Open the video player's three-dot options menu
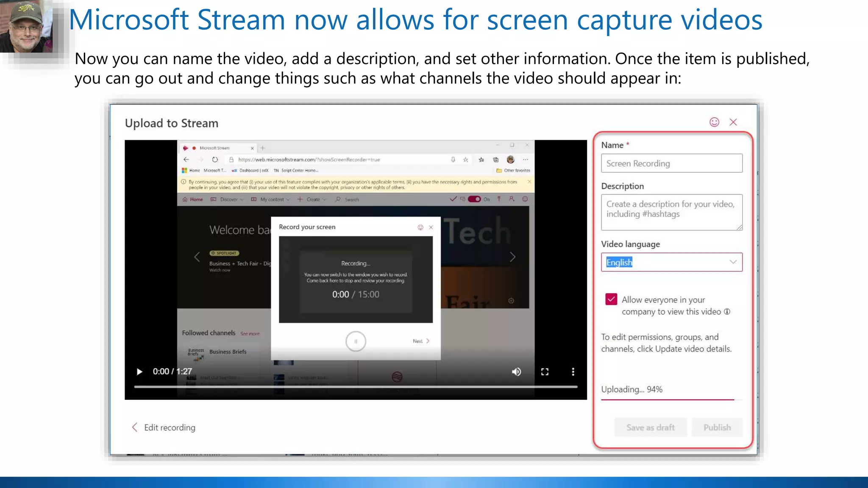The width and height of the screenshot is (868, 488). point(573,372)
